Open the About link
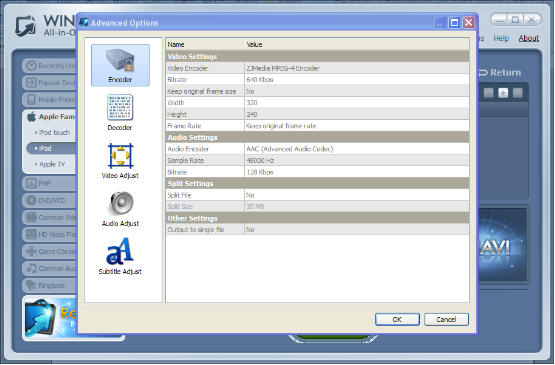This screenshot has width=555, height=365. (x=528, y=38)
